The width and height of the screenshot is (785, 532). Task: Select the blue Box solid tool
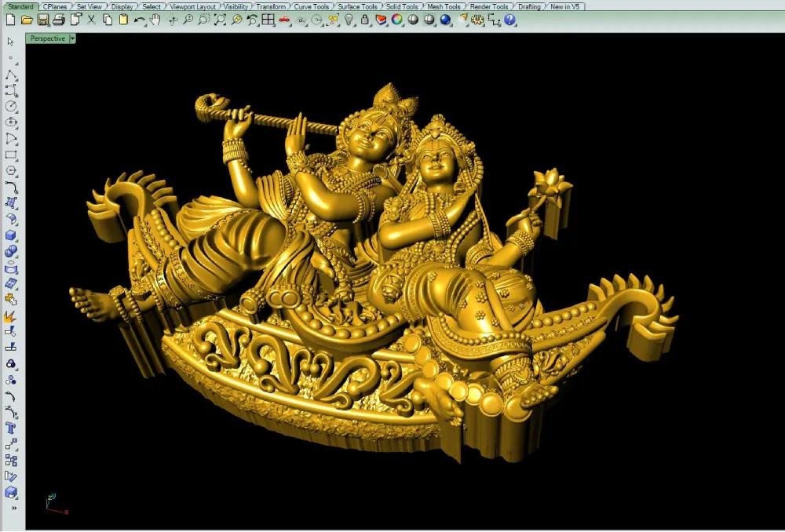10,235
